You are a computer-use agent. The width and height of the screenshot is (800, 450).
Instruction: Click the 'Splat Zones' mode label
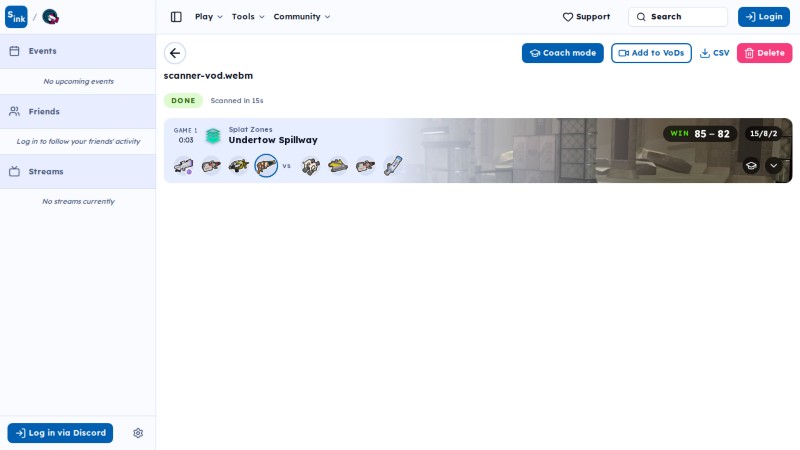251,130
